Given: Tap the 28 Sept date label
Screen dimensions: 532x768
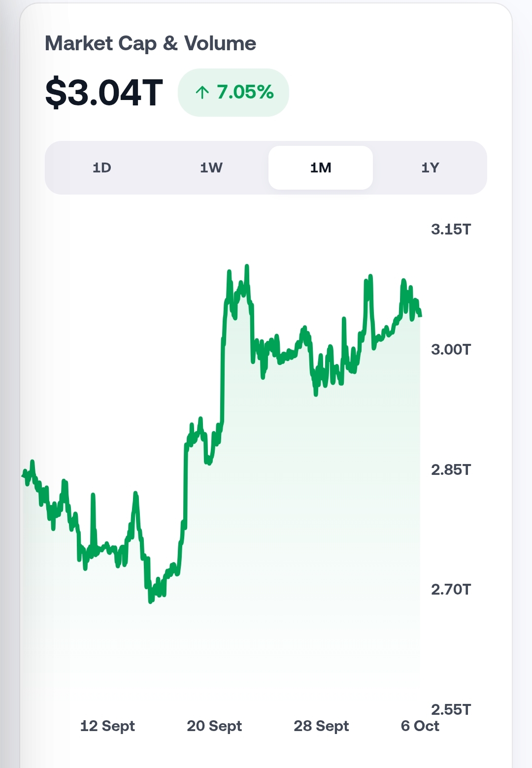Looking at the screenshot, I should pyautogui.click(x=321, y=726).
